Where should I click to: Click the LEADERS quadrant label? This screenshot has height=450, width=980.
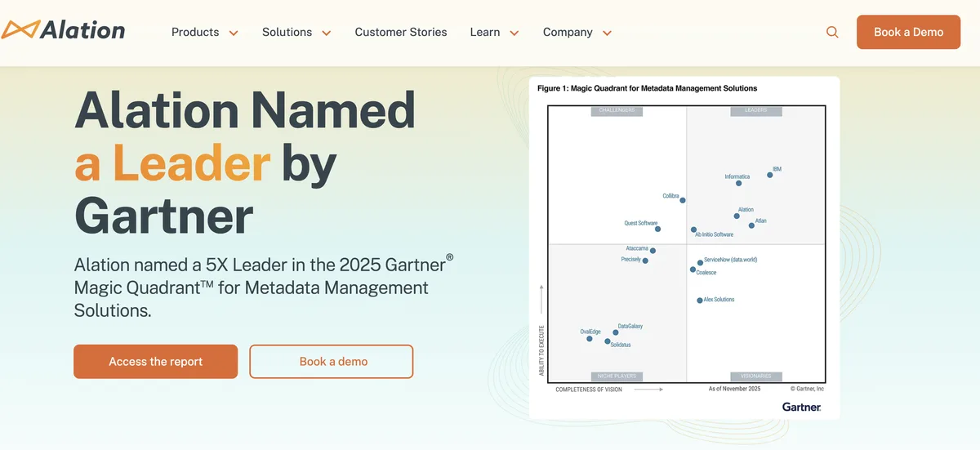coord(755,110)
